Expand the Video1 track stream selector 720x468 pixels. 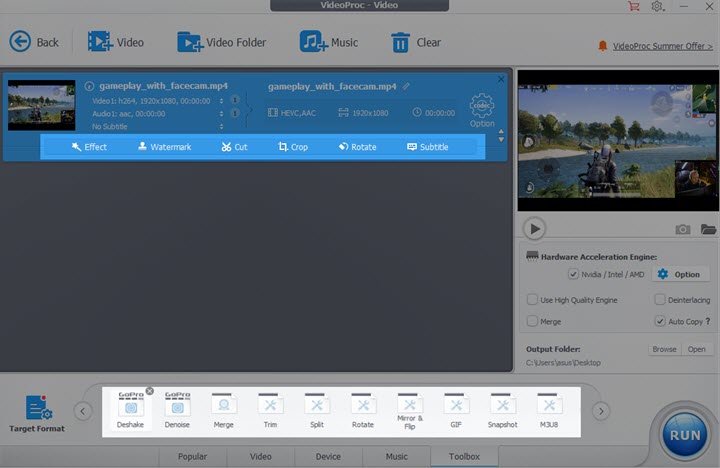coord(221,101)
